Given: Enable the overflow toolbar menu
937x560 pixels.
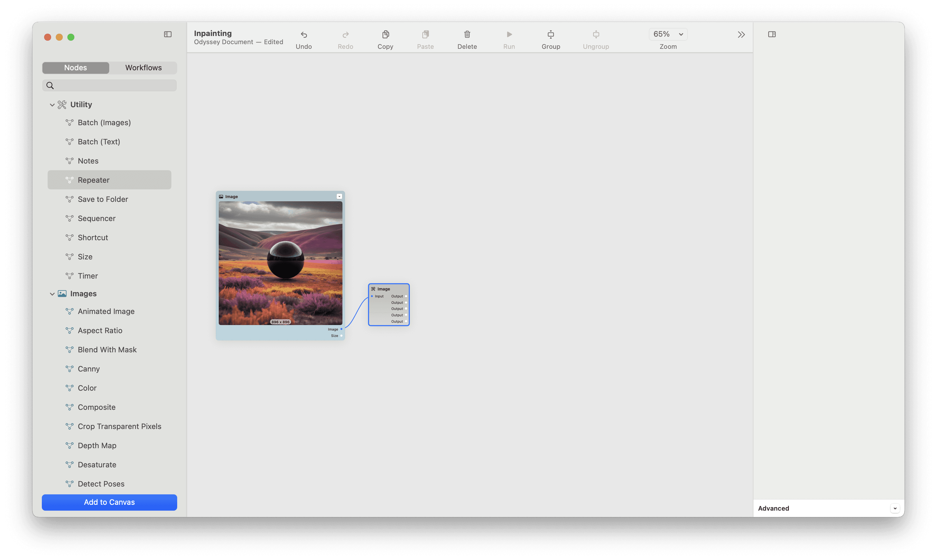Looking at the screenshot, I should [741, 34].
